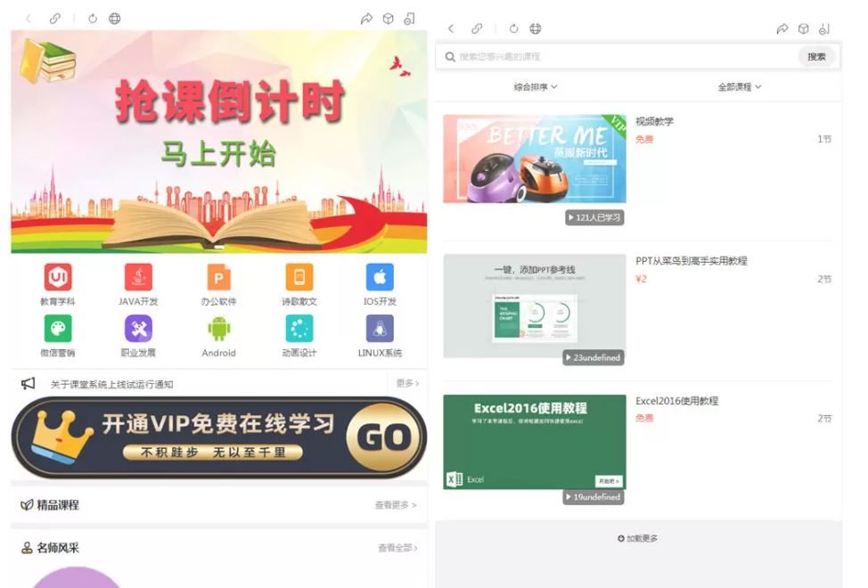The image size is (868, 588).
Task: Click the course search input field
Action: click(624, 57)
